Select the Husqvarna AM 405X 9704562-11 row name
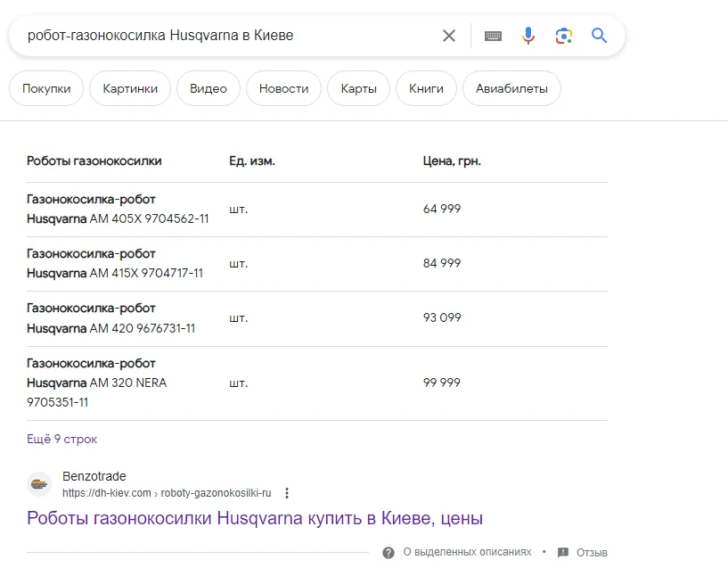Screen dimensions: 728x568 118,209
